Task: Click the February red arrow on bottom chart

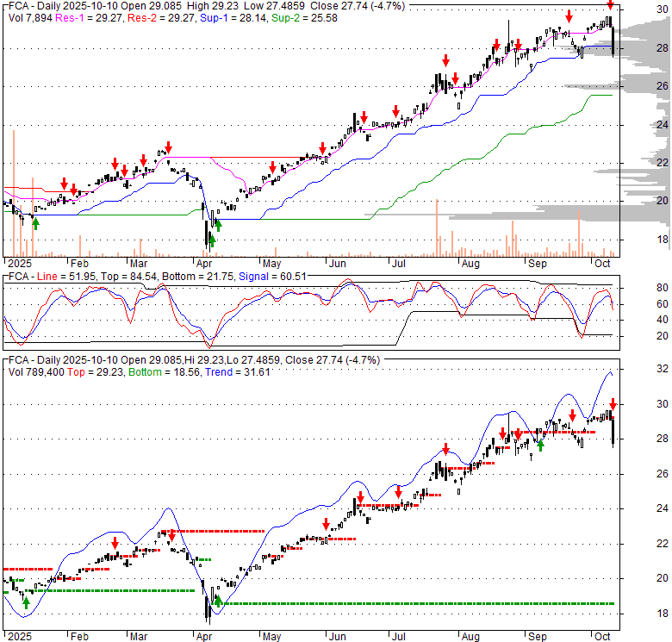Action: coord(115,543)
